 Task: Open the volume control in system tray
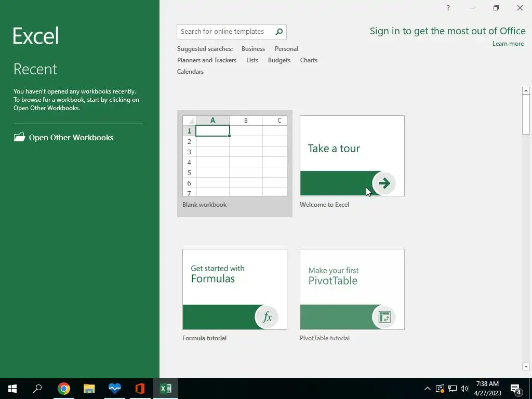click(464, 389)
